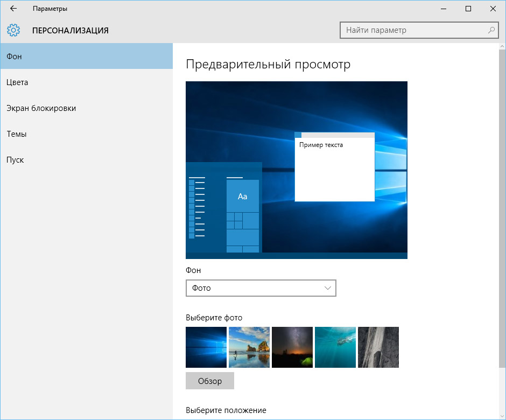Click the scrollbar up arrow
This screenshot has height=420, width=506.
502,46
